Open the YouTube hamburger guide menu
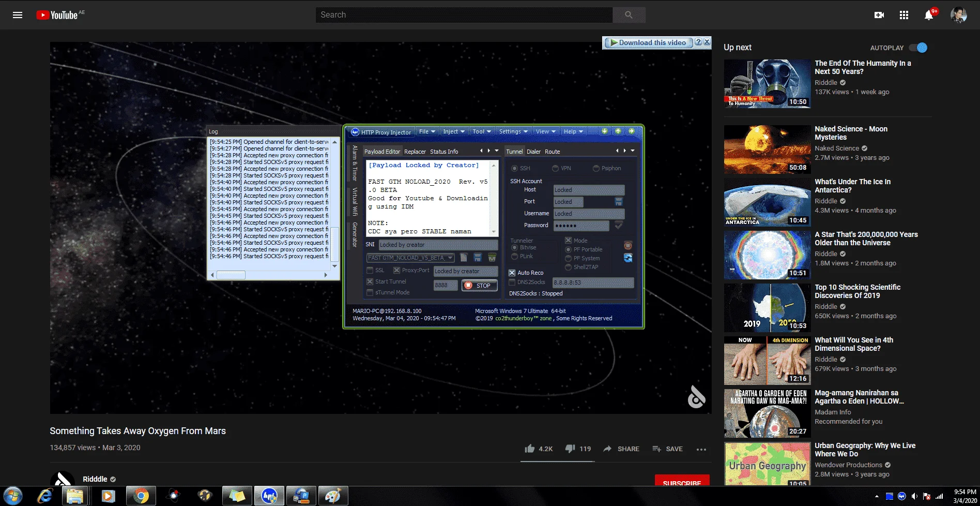 click(18, 15)
